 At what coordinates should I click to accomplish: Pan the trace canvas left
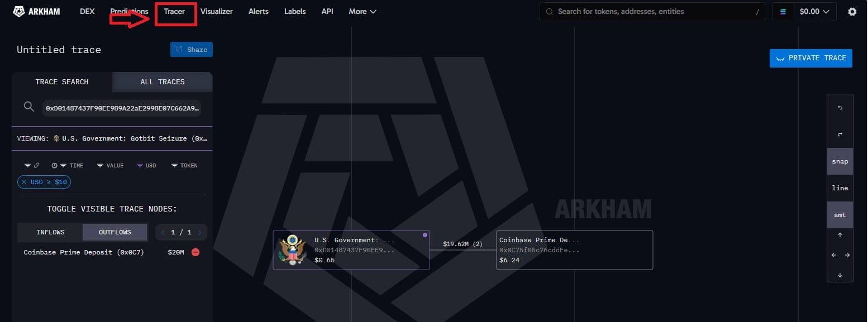[833, 255]
